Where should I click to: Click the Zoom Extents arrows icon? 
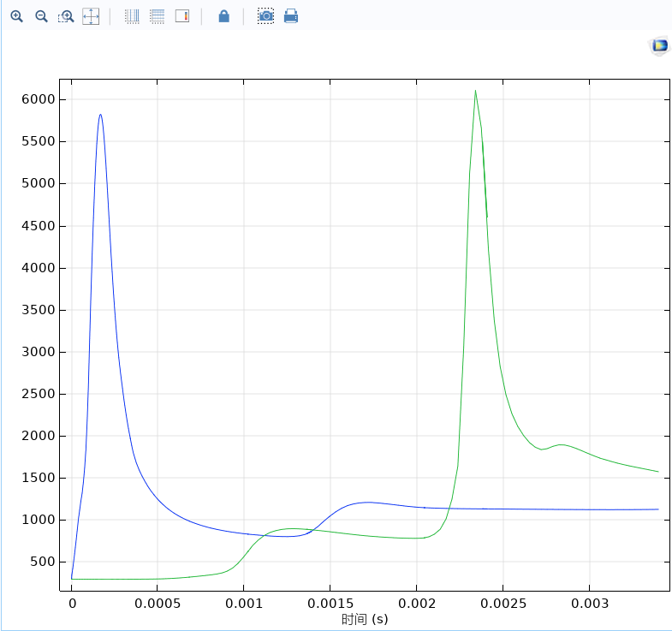pyautogui.click(x=91, y=16)
